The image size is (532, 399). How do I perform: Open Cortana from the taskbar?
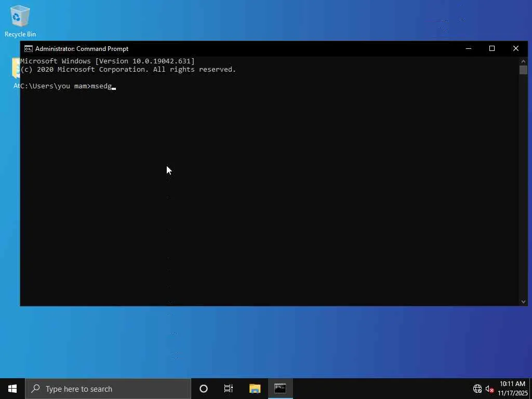click(204, 389)
